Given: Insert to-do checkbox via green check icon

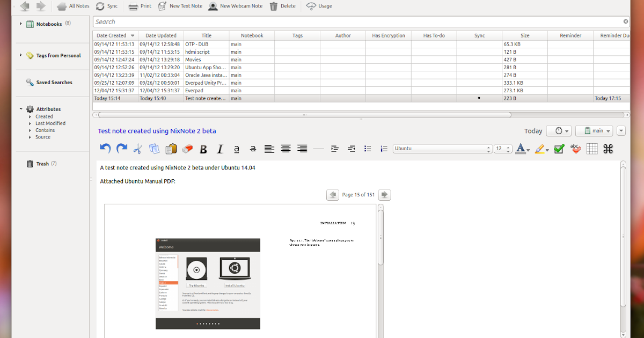Looking at the screenshot, I should pyautogui.click(x=559, y=149).
